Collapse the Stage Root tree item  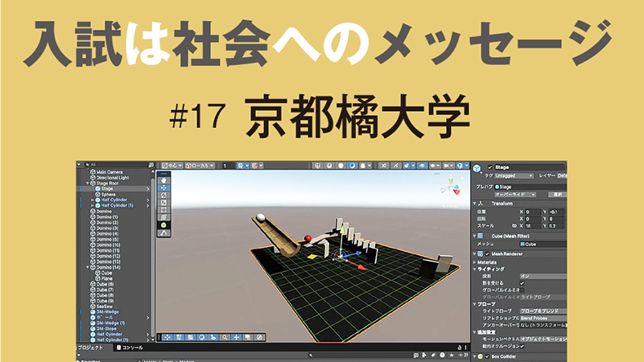pyautogui.click(x=88, y=183)
